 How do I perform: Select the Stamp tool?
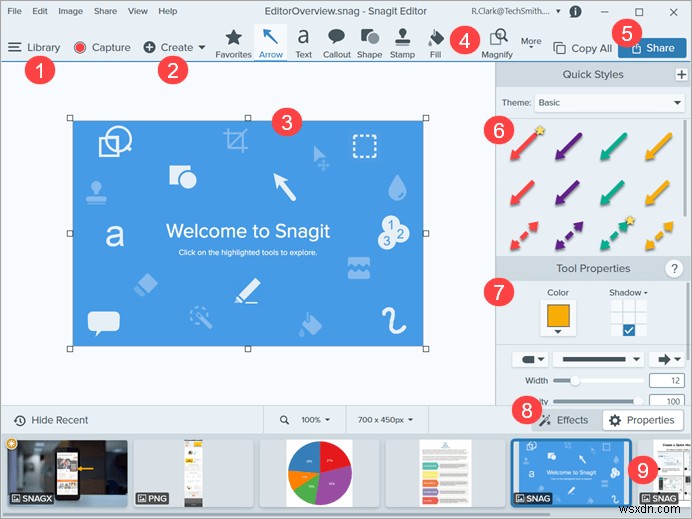(x=402, y=43)
